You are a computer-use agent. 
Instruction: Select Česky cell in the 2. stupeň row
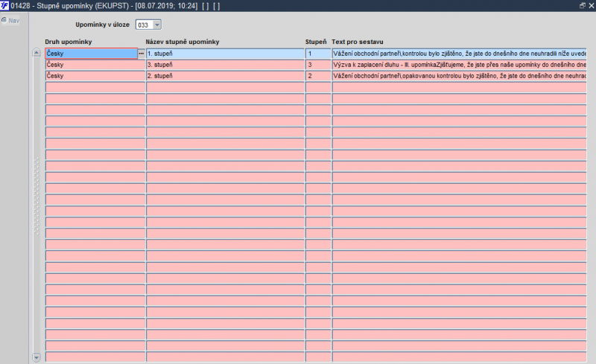[x=95, y=76]
